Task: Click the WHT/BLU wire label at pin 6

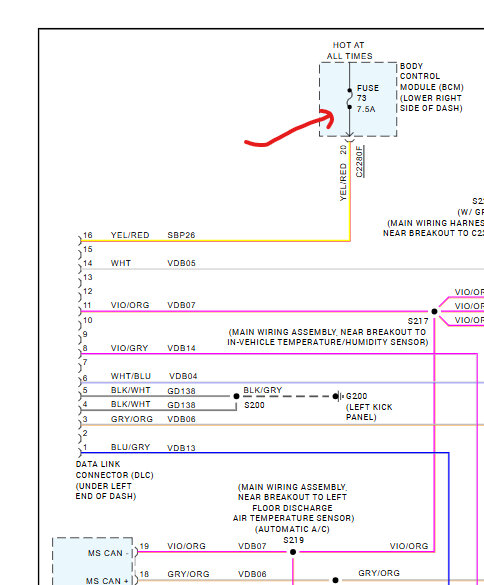Action: (131, 376)
